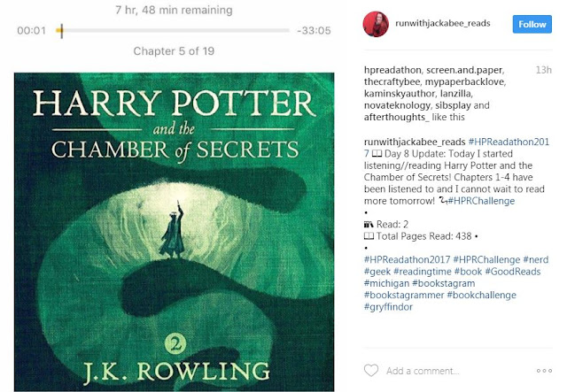Open the runwithjackabee_reads profile picture
The height and width of the screenshot is (392, 567).
(x=376, y=24)
